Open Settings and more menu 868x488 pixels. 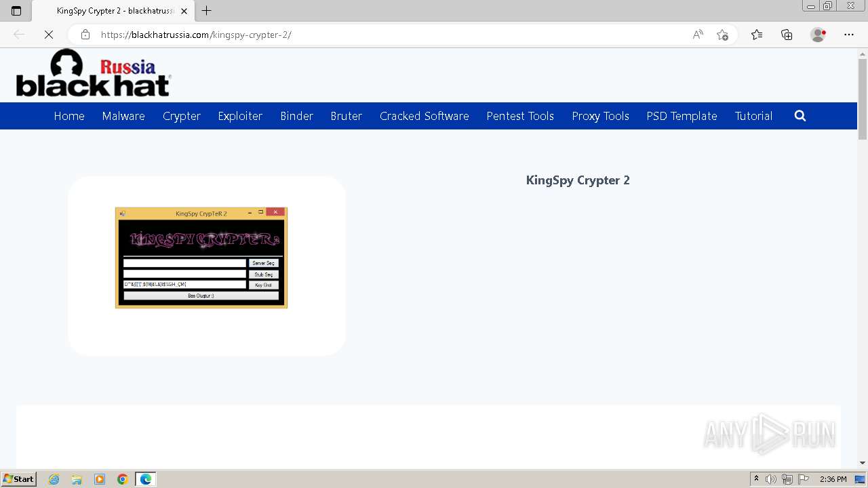coord(849,35)
